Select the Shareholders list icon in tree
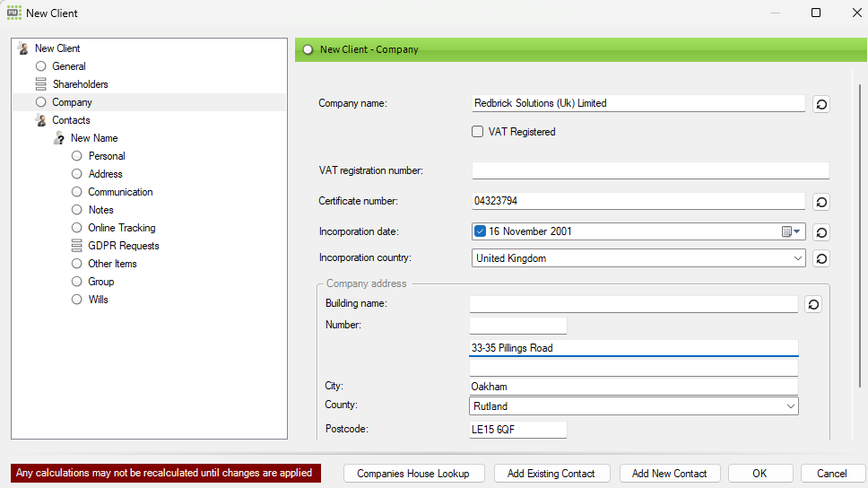This screenshot has height=488, width=868. point(40,84)
